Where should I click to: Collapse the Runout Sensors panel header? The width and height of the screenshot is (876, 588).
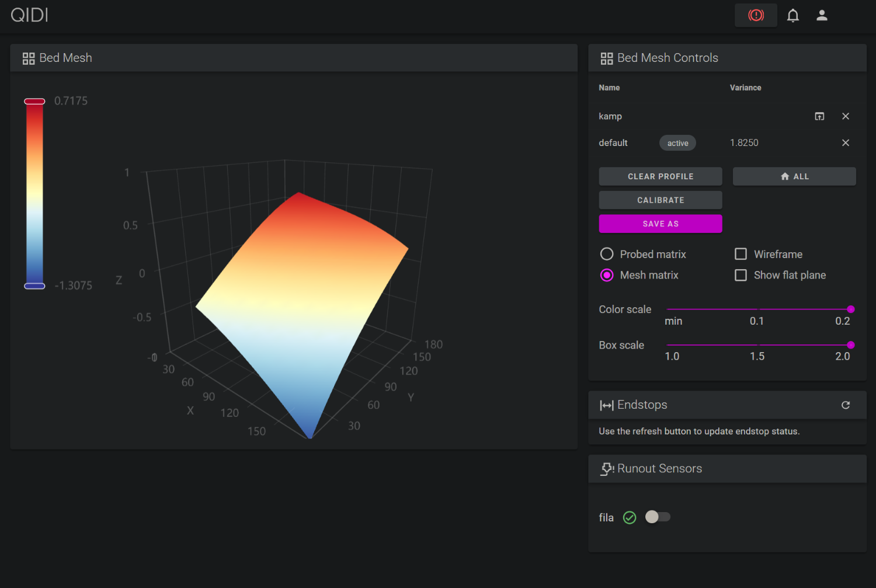coord(659,468)
